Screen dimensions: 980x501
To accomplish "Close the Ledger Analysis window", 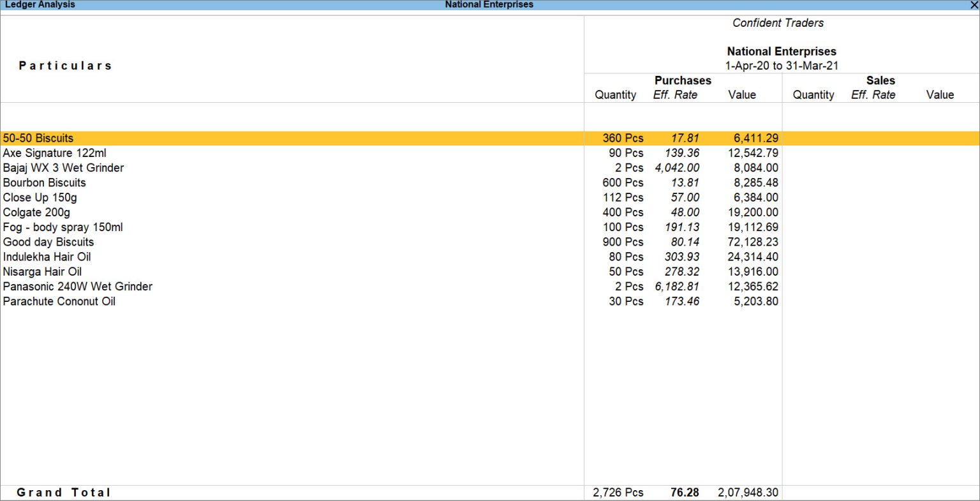I will (x=974, y=4).
